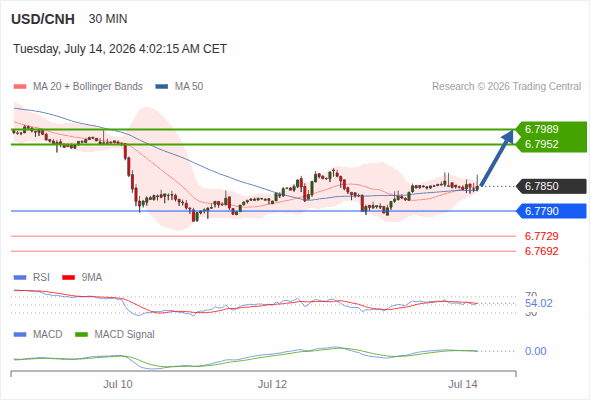Select the 6.7952 resistance price label
Viewport: 590px width, 400px height.
click(541, 144)
